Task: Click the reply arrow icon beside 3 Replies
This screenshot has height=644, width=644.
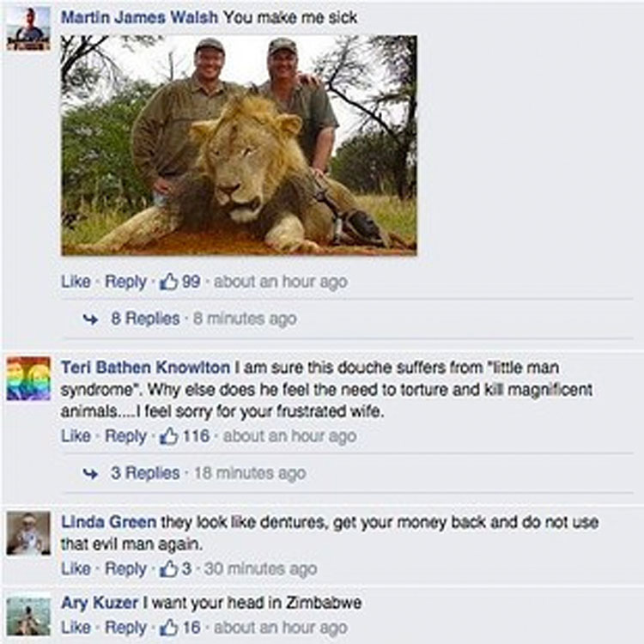Action: pyautogui.click(x=90, y=474)
